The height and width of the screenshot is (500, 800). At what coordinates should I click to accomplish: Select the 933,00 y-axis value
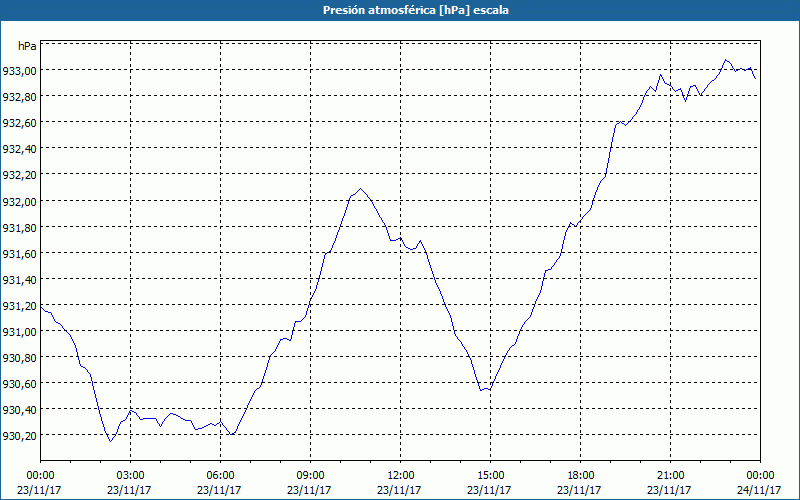pos(19,70)
